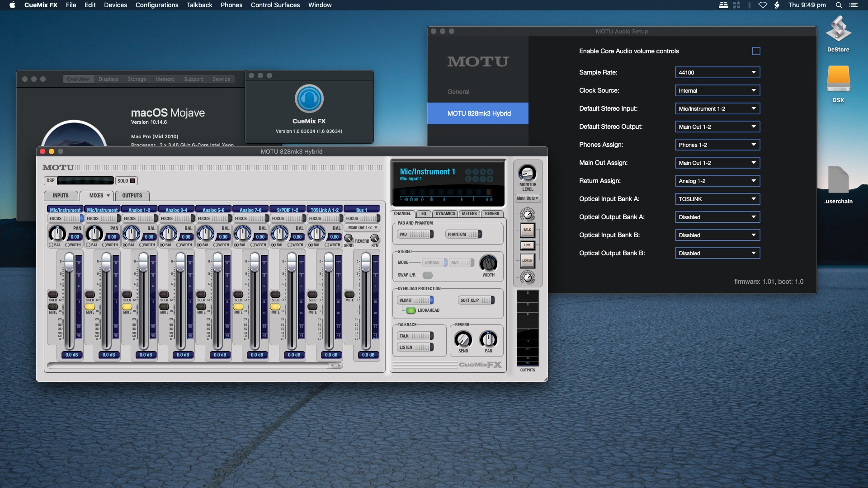This screenshot has width=868, height=488.
Task: Click the Wi-Fi icon in menu bar
Action: [763, 5]
